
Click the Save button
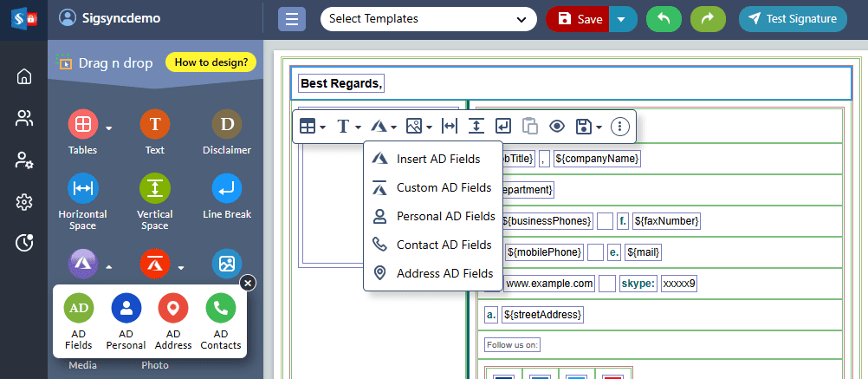pyautogui.click(x=578, y=19)
